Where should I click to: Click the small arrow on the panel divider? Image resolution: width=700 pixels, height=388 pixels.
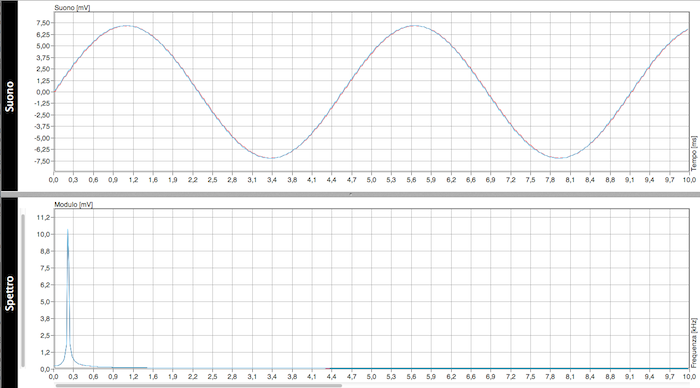click(350, 194)
